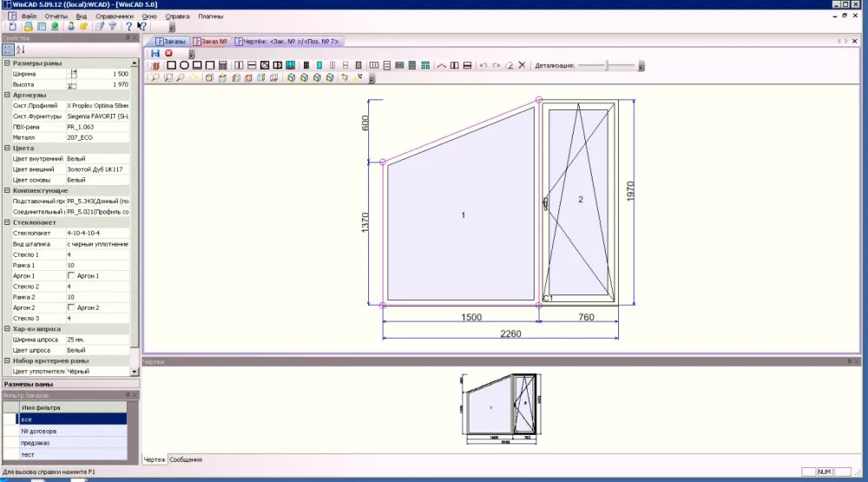The width and height of the screenshot is (868, 482).
Task: Click the window drawing preview thumbnail
Action: tap(501, 409)
